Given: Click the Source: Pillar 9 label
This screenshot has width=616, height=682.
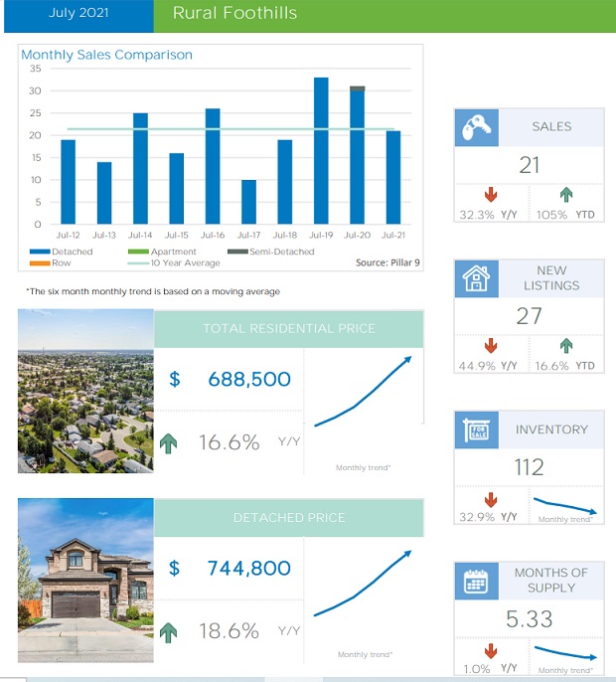Looking at the screenshot, I should pyautogui.click(x=388, y=263).
